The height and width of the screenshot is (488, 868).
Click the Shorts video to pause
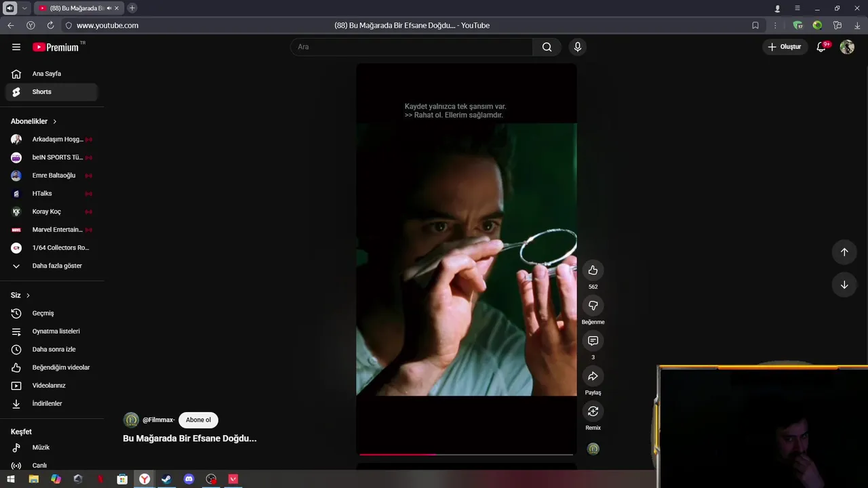467,260
